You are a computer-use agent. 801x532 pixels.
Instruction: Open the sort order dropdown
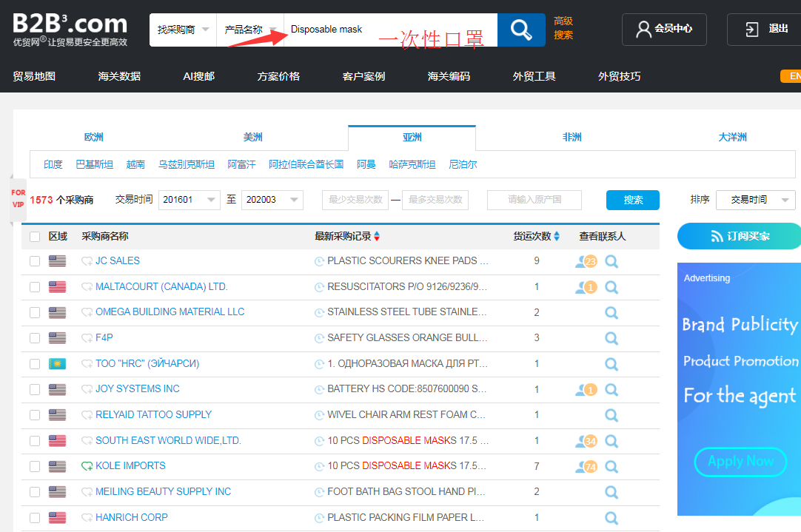point(756,200)
